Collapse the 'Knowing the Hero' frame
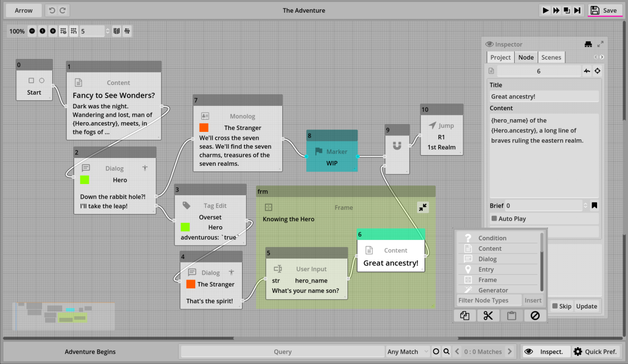This screenshot has height=364, width=628. tap(422, 208)
